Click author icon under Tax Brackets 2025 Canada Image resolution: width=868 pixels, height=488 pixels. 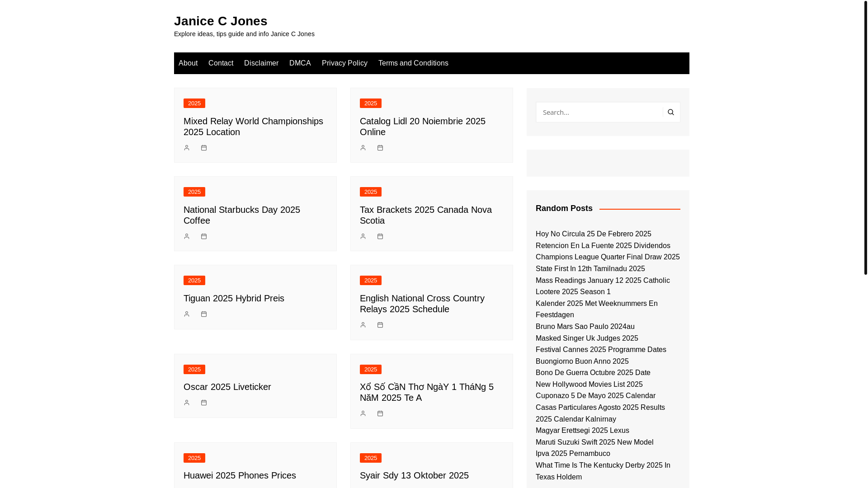(x=363, y=236)
